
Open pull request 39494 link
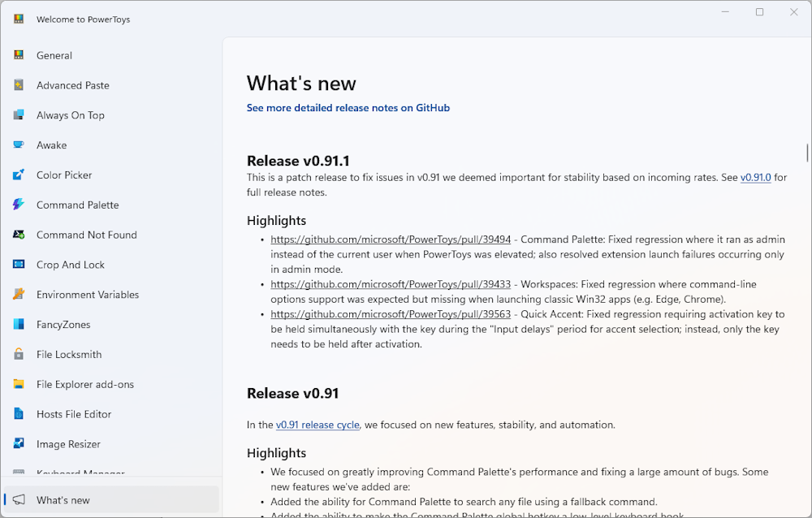click(x=391, y=240)
